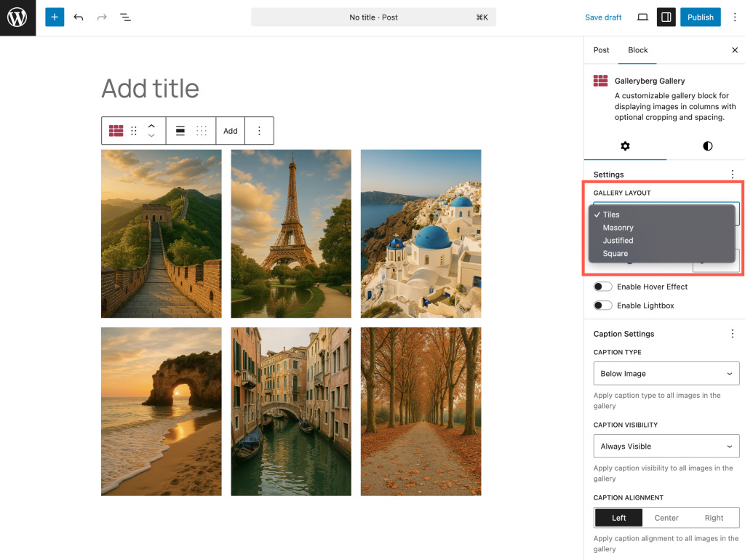
Task: Click the Publish button
Action: tap(700, 17)
